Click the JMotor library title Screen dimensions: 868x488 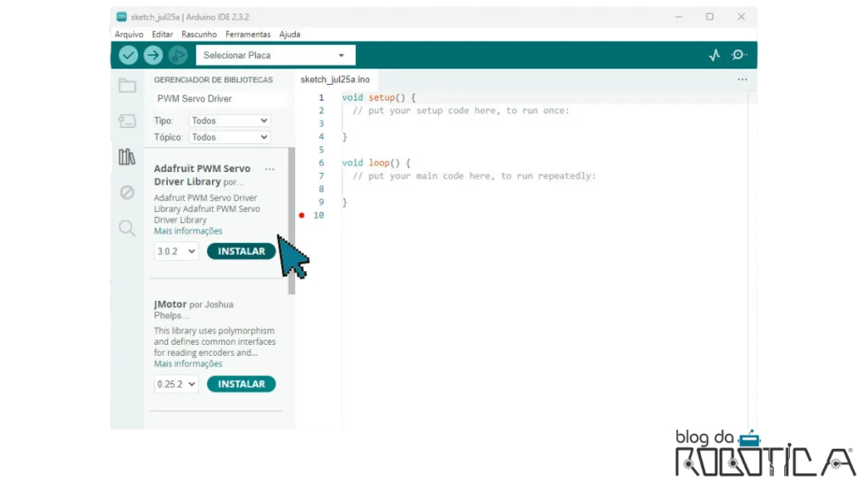170,304
